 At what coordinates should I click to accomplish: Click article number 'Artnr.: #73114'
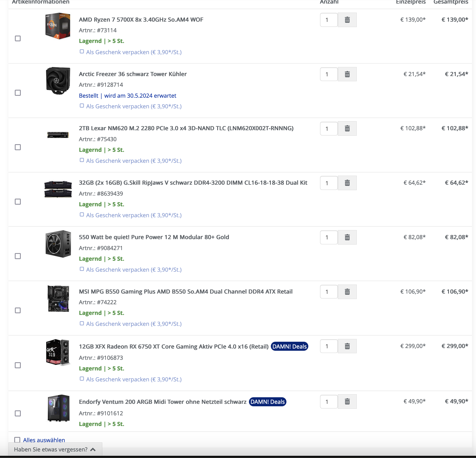coord(98,30)
